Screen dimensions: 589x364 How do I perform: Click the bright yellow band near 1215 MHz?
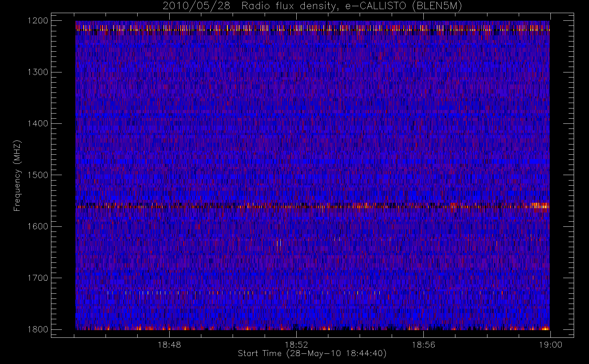pyautogui.click(x=312, y=28)
